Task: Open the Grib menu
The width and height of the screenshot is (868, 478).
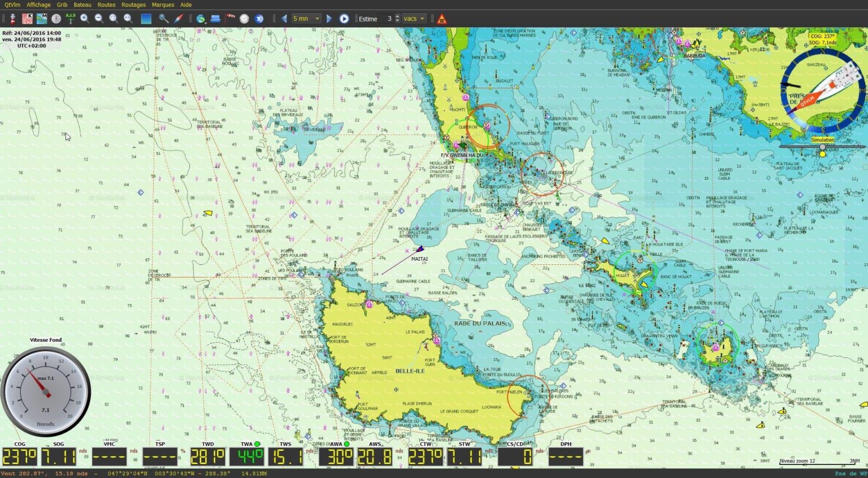Action: click(62, 5)
